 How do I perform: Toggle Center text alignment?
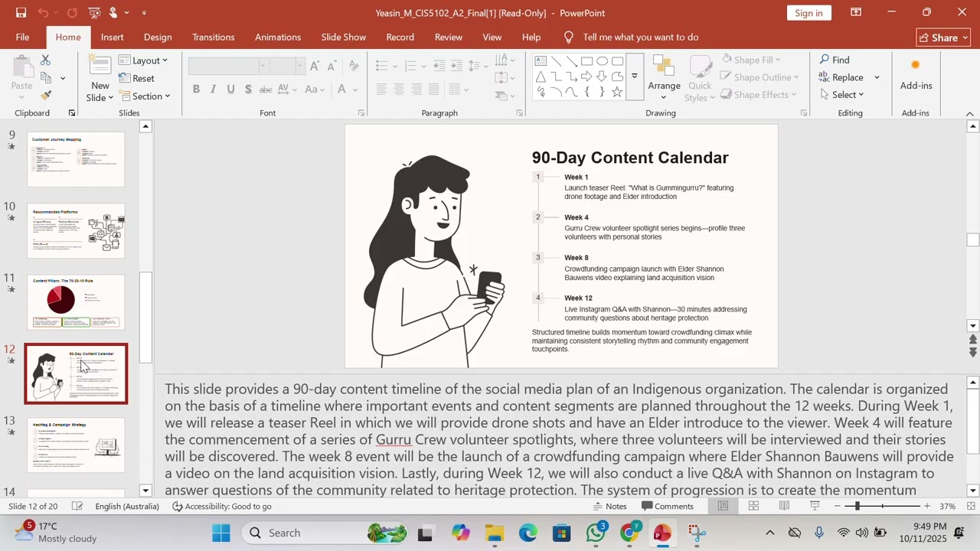point(399,90)
